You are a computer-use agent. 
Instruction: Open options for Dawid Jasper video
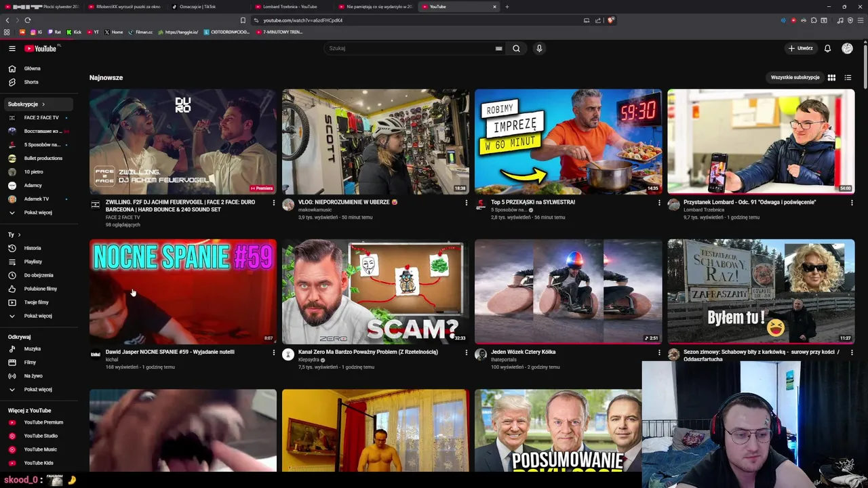pyautogui.click(x=274, y=352)
